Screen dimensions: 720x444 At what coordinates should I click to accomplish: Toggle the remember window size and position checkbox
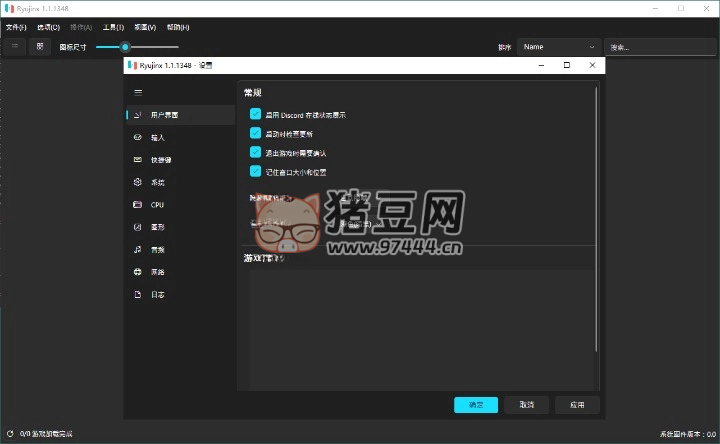coord(255,172)
